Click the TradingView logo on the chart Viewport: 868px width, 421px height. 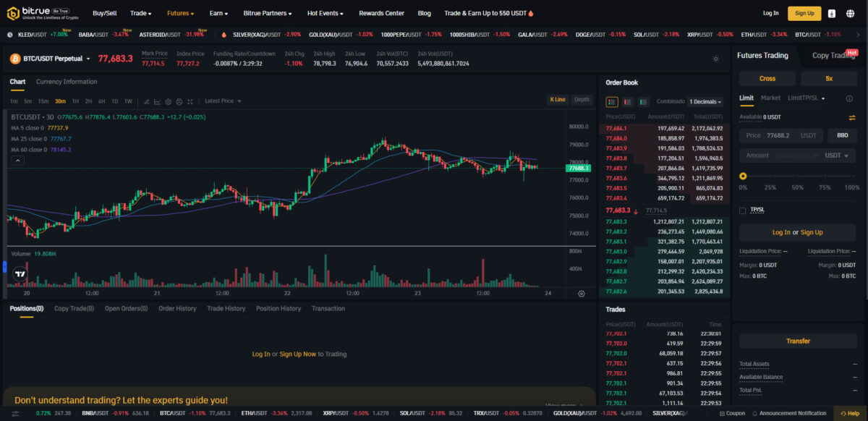[x=20, y=274]
